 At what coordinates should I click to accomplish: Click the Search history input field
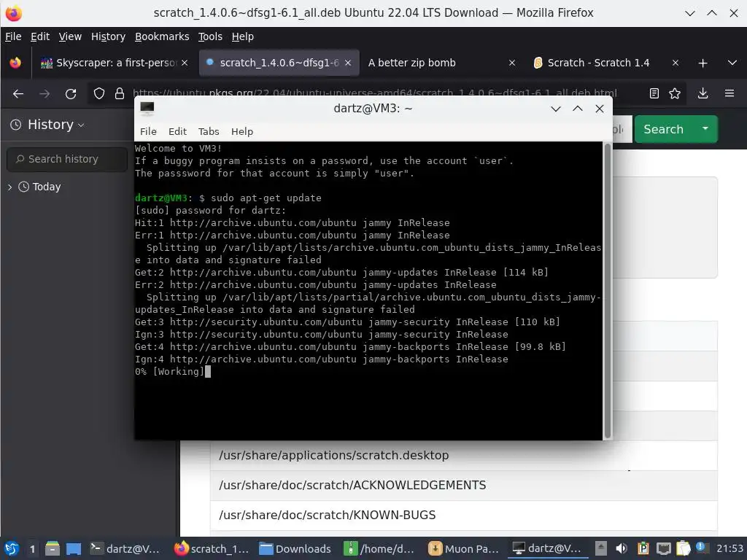(x=66, y=159)
